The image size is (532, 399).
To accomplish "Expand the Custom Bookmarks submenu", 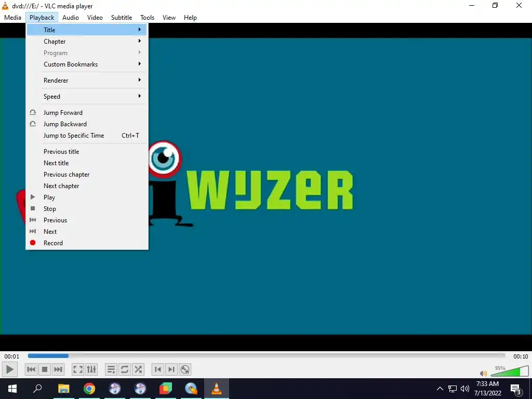I will [87, 64].
